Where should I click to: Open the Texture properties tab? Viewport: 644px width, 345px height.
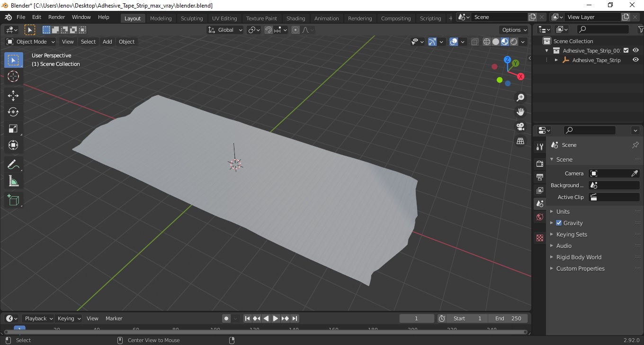(x=540, y=238)
